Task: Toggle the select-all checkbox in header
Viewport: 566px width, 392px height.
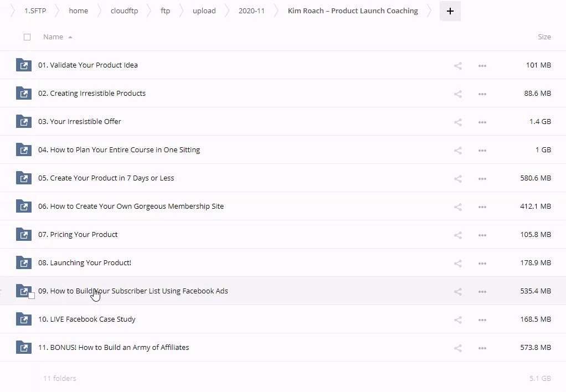Action: click(x=27, y=37)
